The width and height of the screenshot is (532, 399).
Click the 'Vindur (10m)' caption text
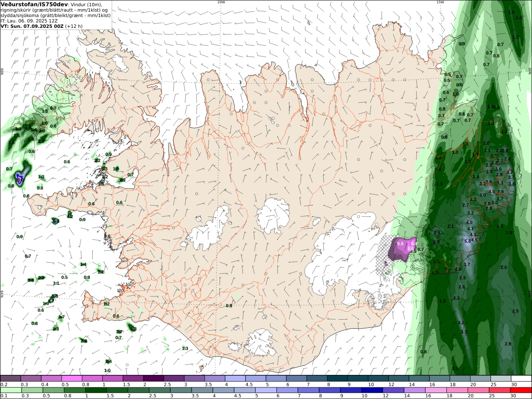[86, 5]
